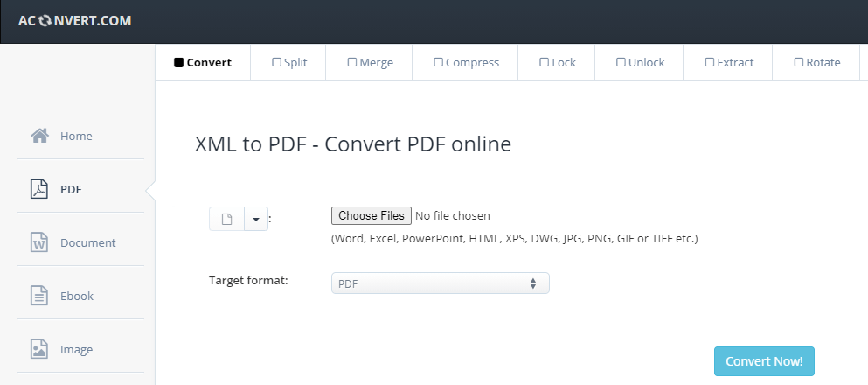
Task: Click the Choose Files button
Action: pyautogui.click(x=372, y=215)
